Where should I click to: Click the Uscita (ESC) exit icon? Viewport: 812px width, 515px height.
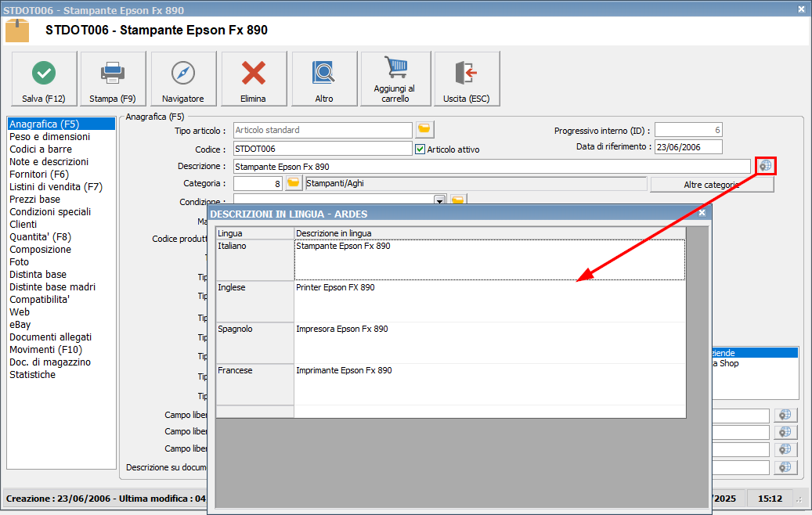pyautogui.click(x=466, y=74)
